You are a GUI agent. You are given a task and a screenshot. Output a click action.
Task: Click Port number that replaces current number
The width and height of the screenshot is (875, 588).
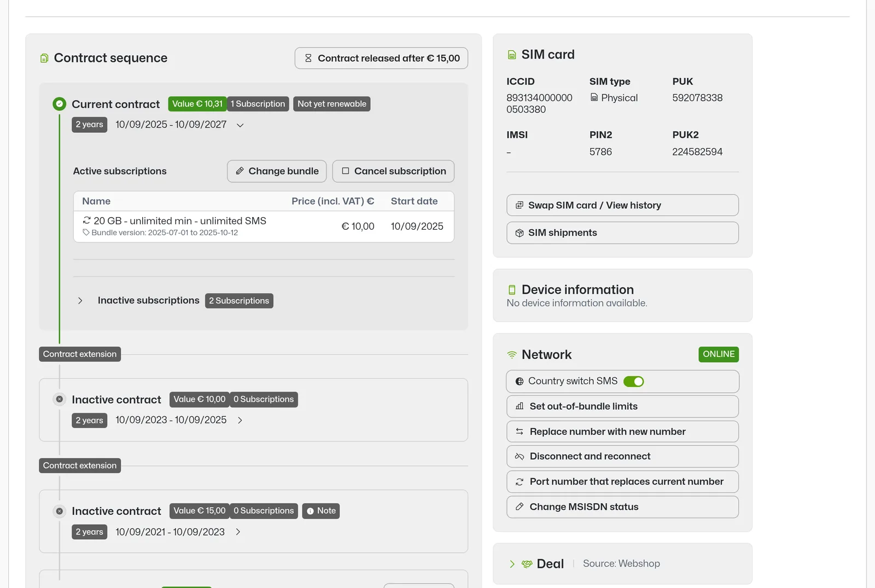tap(622, 482)
